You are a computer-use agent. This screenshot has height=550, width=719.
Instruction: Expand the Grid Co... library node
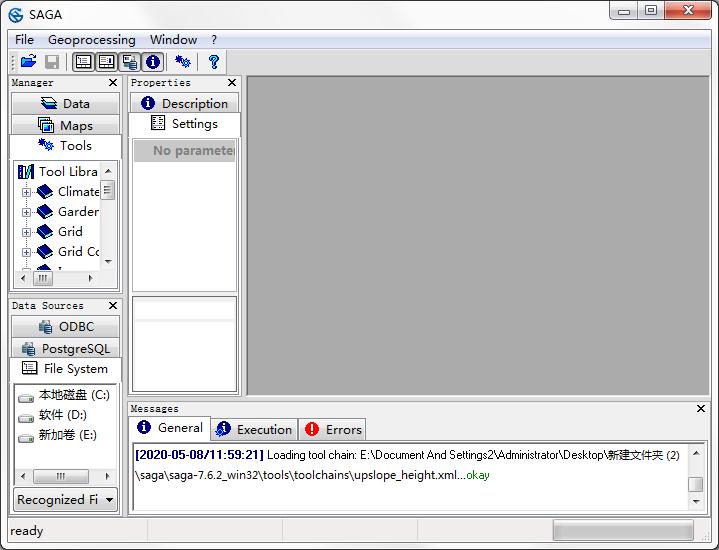26,252
